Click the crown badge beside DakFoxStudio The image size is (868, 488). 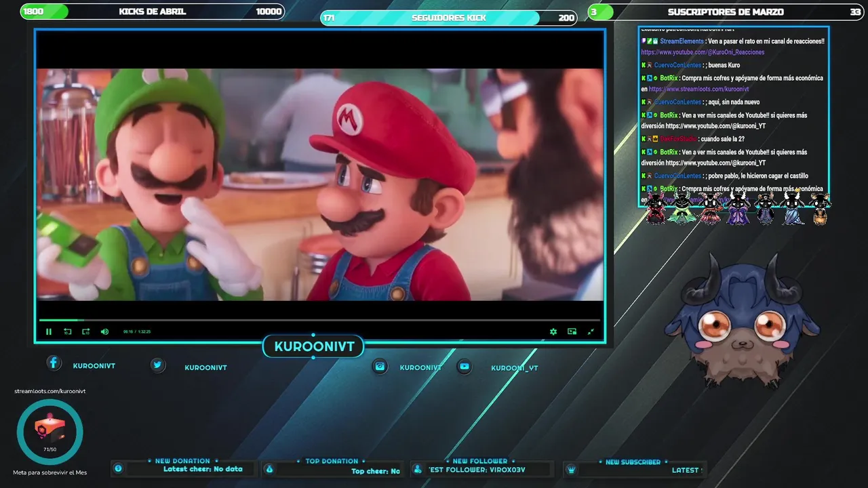(655, 139)
